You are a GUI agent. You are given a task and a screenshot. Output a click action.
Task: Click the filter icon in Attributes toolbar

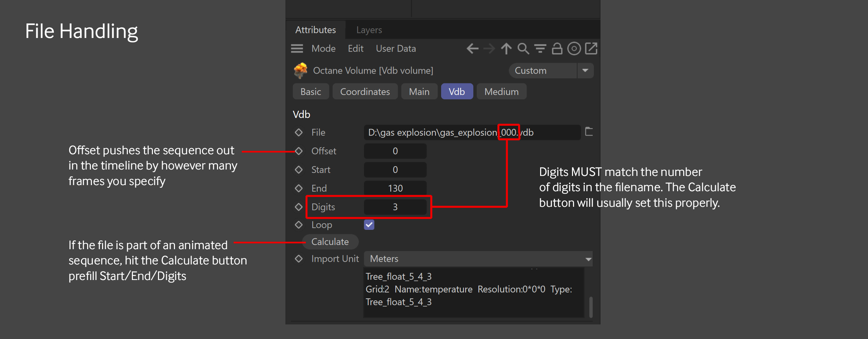tap(540, 49)
